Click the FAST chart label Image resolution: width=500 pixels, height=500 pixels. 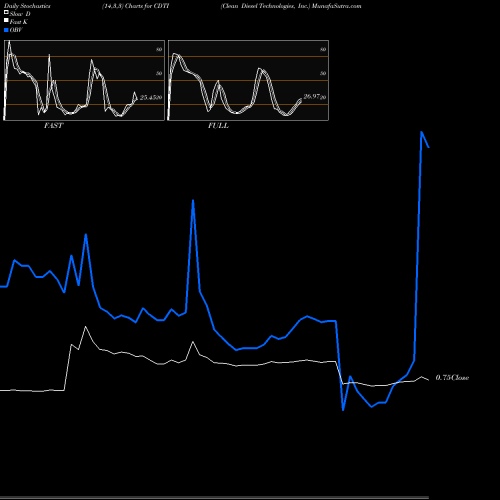pyautogui.click(x=54, y=126)
